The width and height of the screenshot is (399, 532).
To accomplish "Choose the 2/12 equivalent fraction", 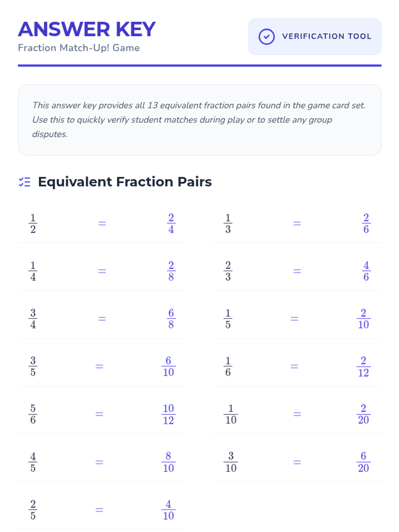I will pyautogui.click(x=363, y=366).
